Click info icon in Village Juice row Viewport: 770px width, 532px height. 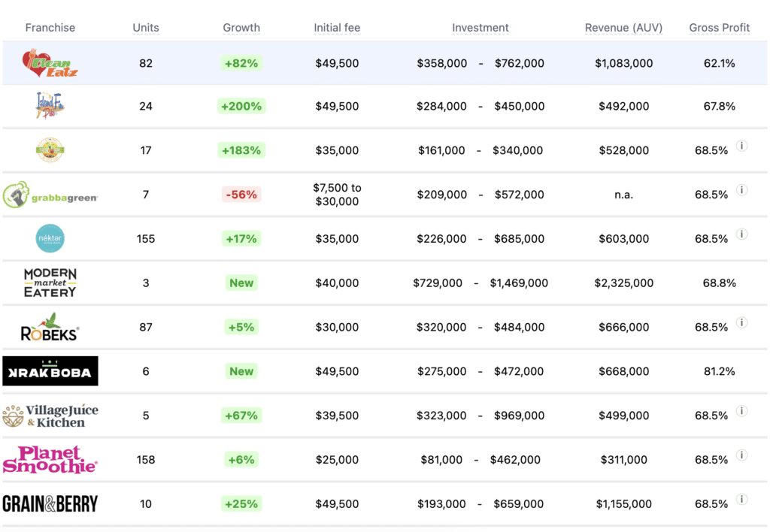coord(742,411)
